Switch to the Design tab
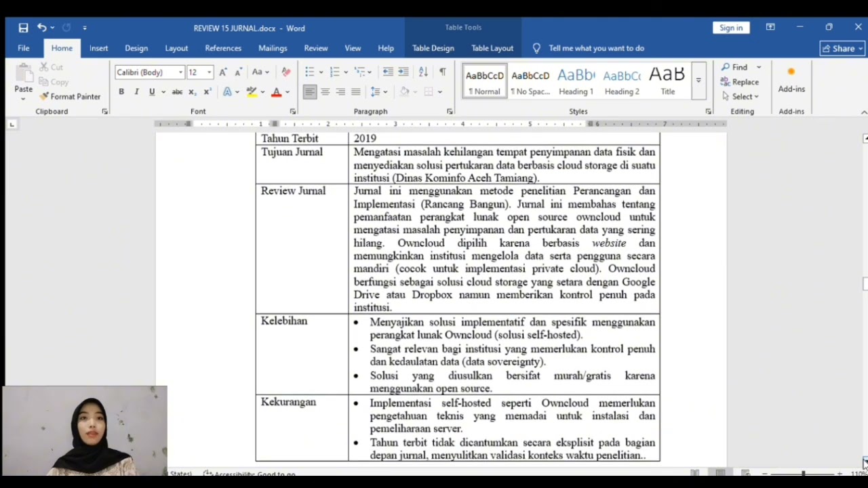Screen dimensions: 868x488 click(136, 48)
